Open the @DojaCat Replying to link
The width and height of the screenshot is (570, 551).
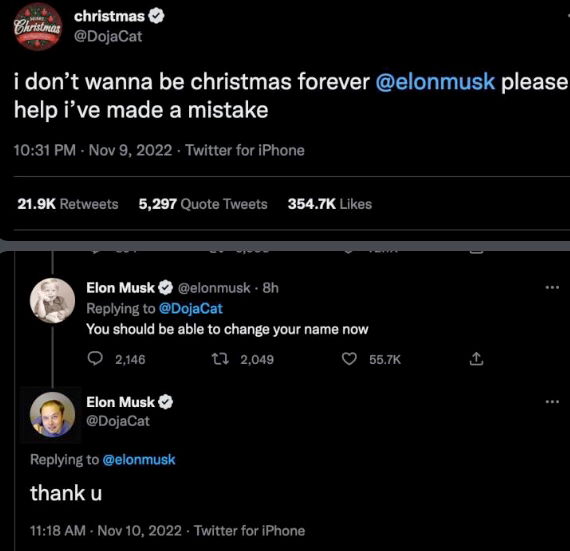pyautogui.click(x=190, y=309)
